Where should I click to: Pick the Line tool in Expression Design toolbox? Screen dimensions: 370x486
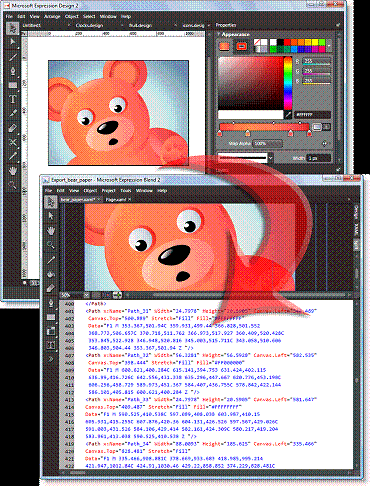13,57
